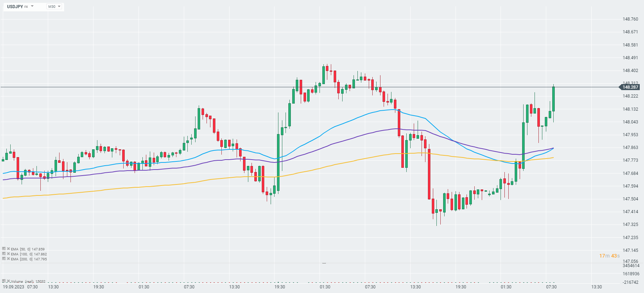Expand the USDJPY symbol dropdown
The width and height of the screenshot is (644, 293).
coord(32,6)
